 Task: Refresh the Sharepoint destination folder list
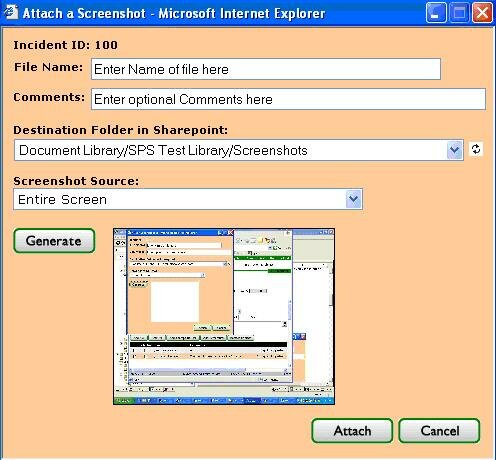coord(476,149)
